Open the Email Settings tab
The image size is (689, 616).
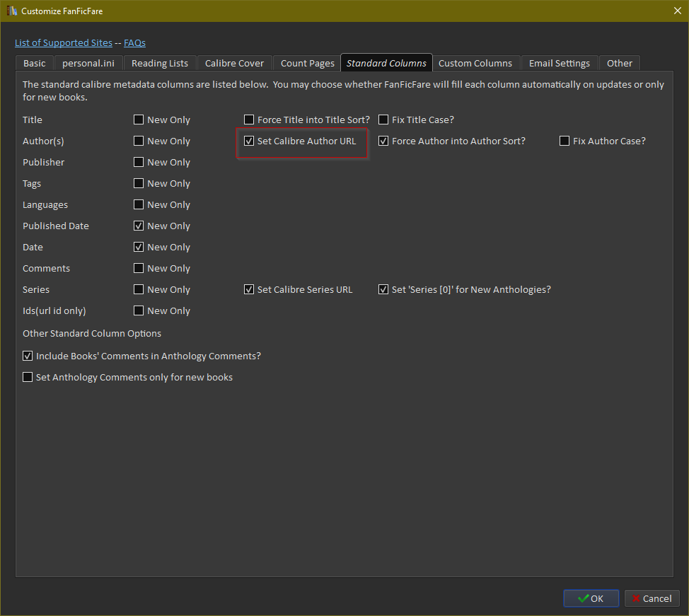(560, 63)
